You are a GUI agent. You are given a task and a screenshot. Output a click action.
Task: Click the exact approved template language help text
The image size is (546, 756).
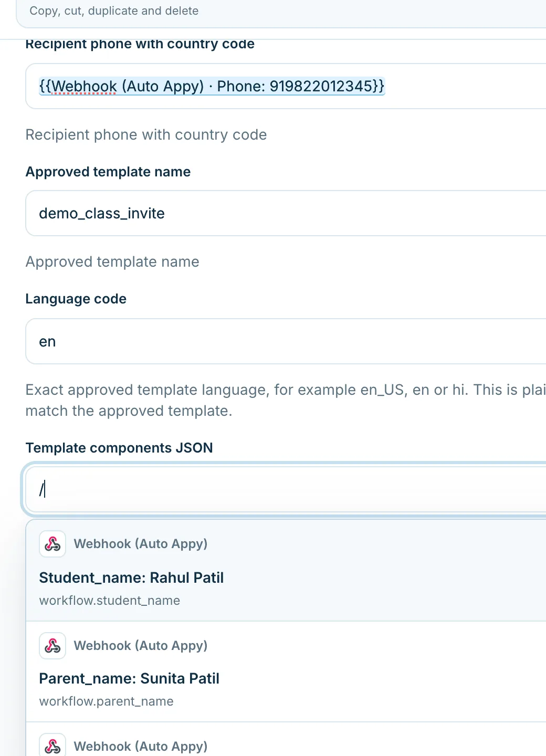(286, 400)
